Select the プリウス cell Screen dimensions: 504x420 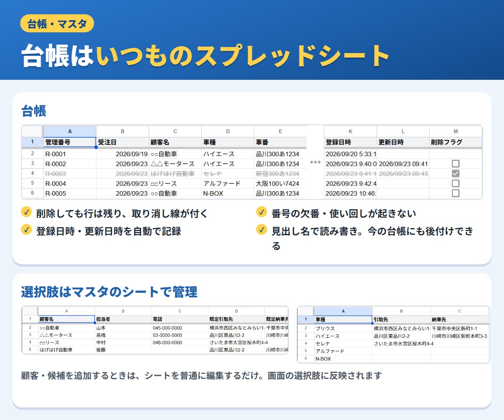(343, 328)
